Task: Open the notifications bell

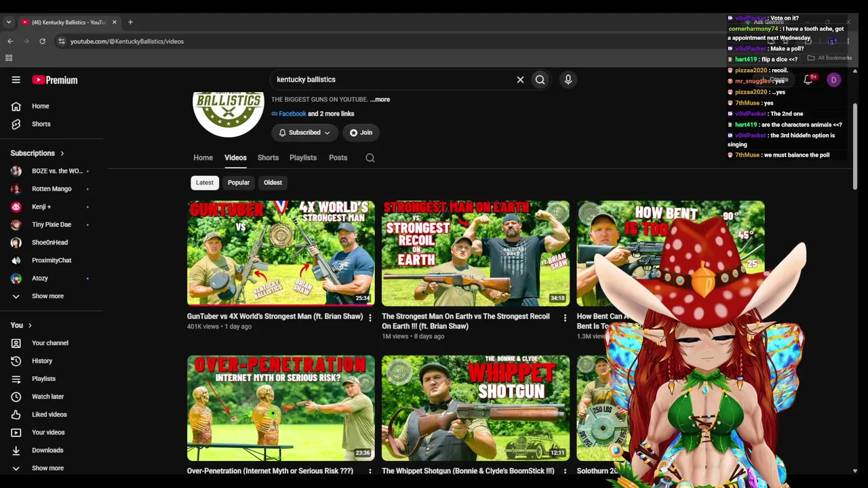Action: click(808, 80)
